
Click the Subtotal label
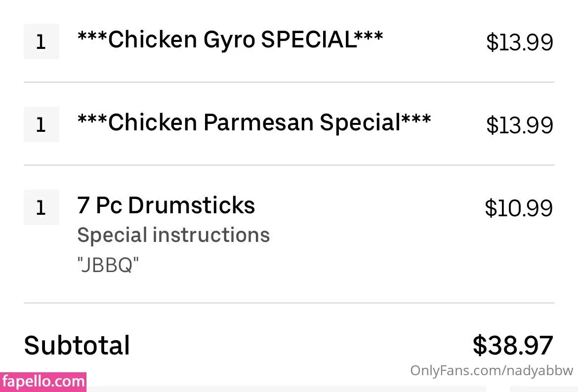[77, 345]
